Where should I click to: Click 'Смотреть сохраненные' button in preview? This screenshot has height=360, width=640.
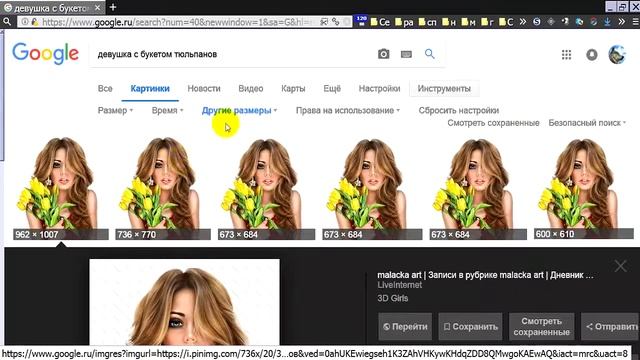pyautogui.click(x=541, y=327)
